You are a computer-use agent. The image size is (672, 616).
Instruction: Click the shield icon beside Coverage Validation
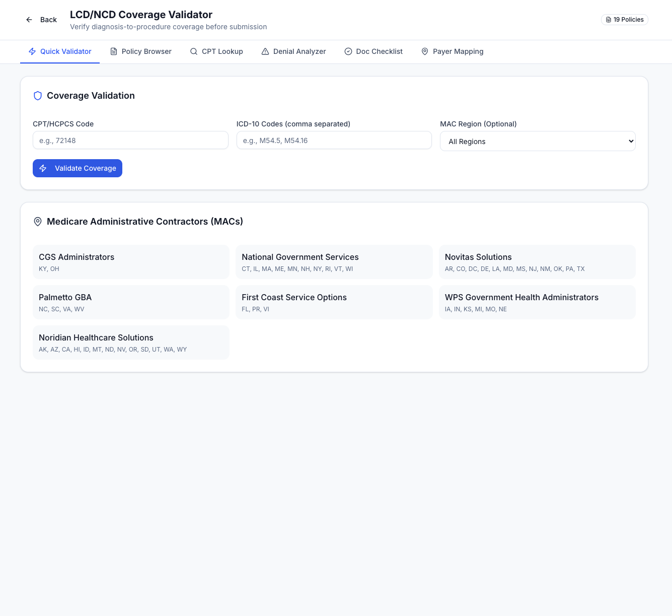click(38, 96)
